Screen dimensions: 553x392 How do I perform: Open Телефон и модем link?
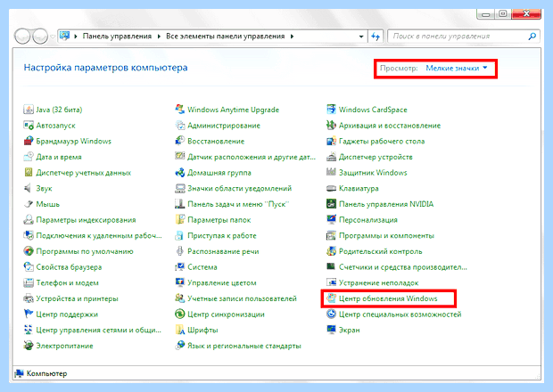(x=68, y=282)
